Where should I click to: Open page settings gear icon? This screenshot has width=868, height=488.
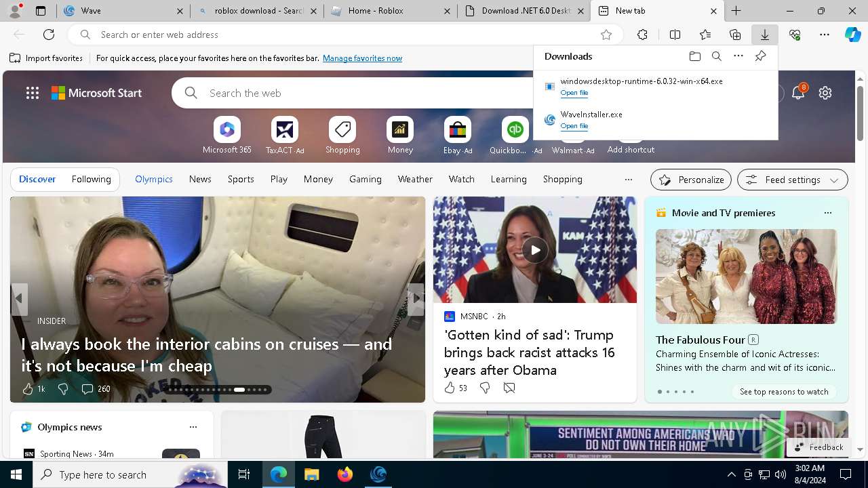click(825, 93)
